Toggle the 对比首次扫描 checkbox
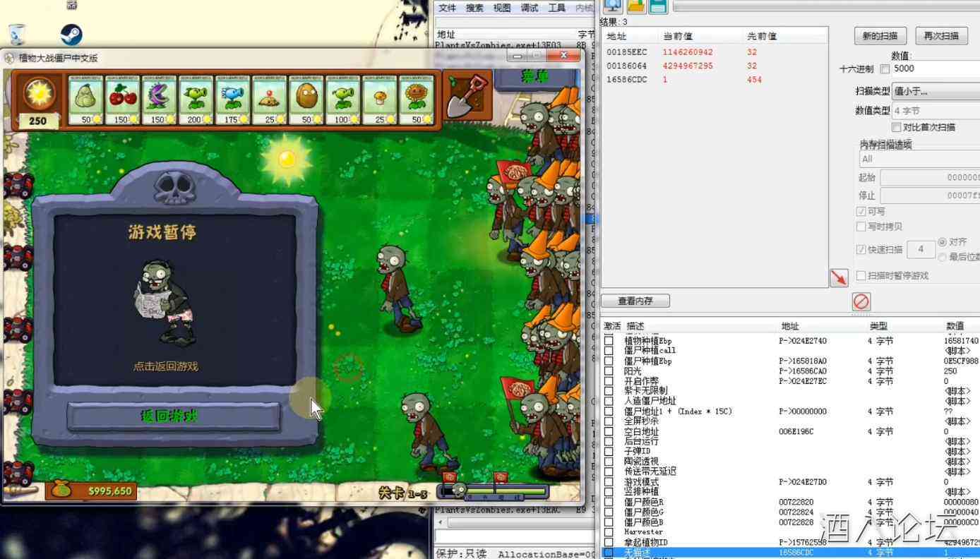 click(x=896, y=128)
